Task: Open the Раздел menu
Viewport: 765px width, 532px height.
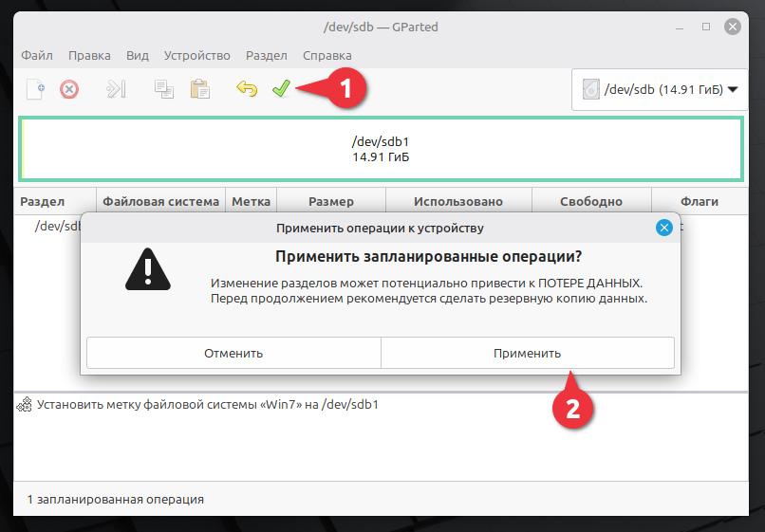Action: click(267, 56)
